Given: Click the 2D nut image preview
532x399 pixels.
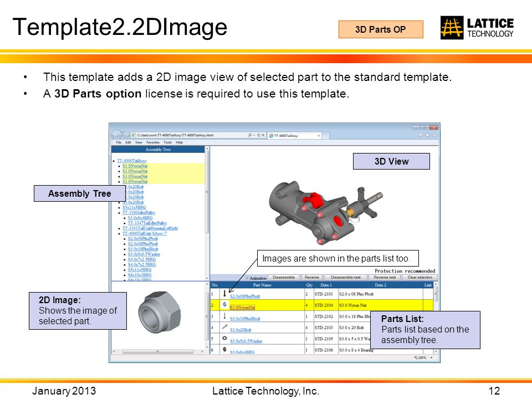Looking at the screenshot, I should click(160, 312).
